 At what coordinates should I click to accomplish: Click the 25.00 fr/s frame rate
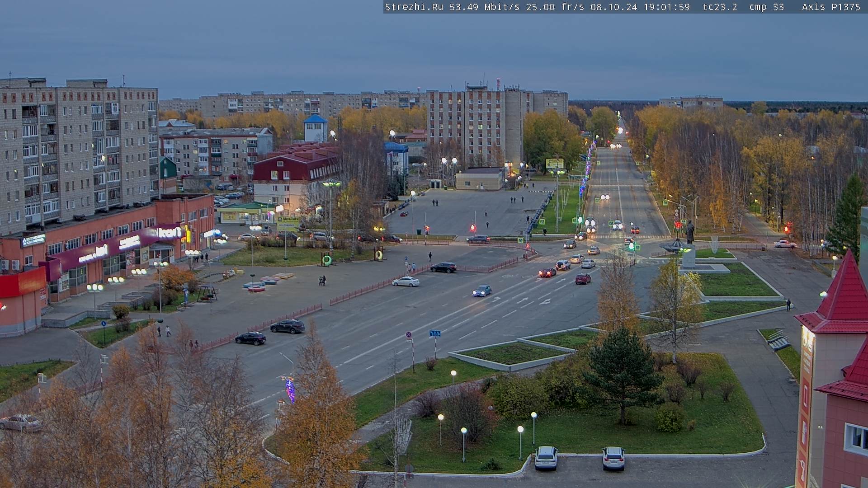tap(556, 7)
